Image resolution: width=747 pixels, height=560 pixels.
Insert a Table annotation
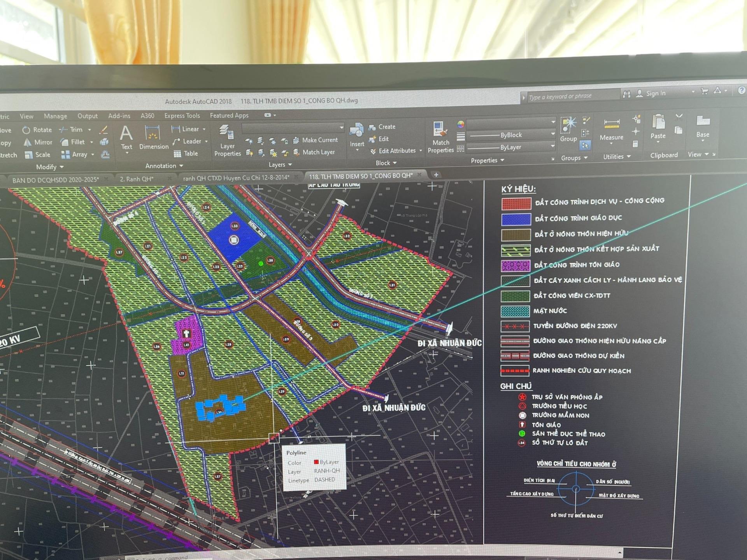[x=186, y=154]
